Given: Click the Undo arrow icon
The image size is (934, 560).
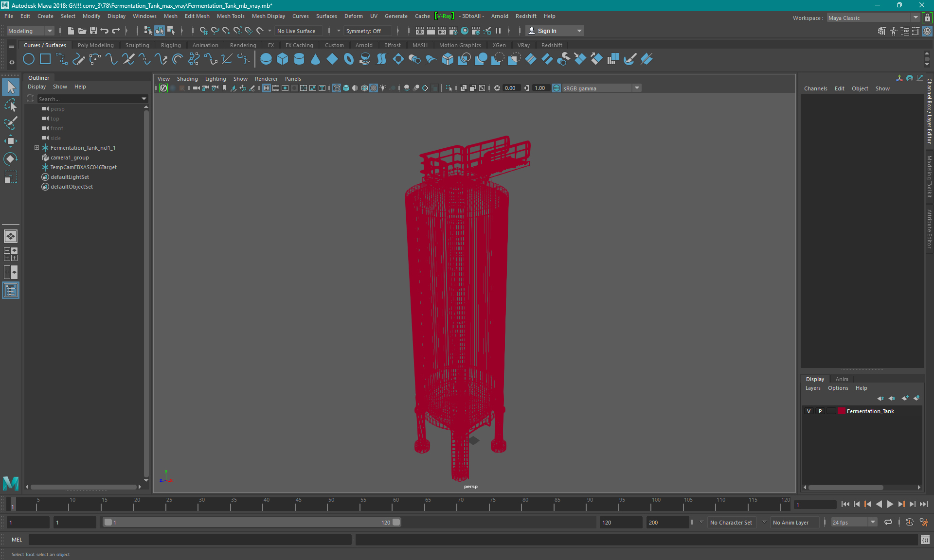Looking at the screenshot, I should click(x=105, y=31).
